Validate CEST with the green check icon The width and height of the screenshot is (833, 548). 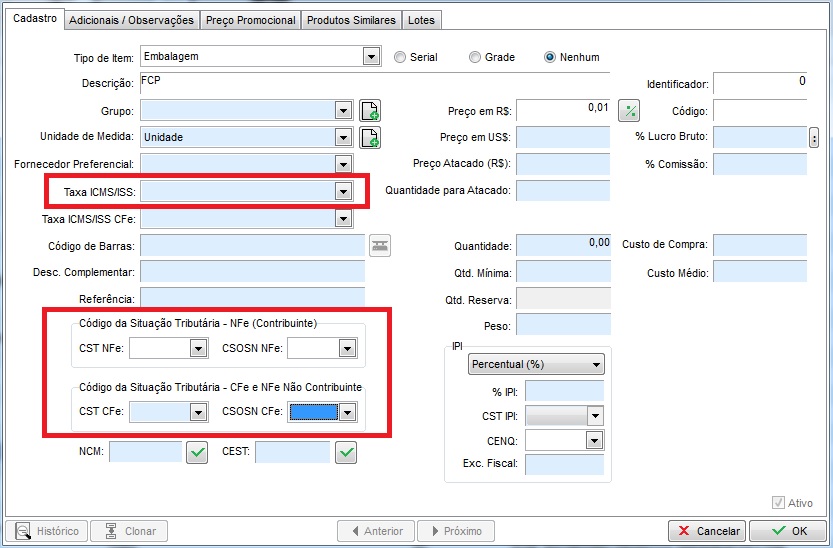point(345,453)
